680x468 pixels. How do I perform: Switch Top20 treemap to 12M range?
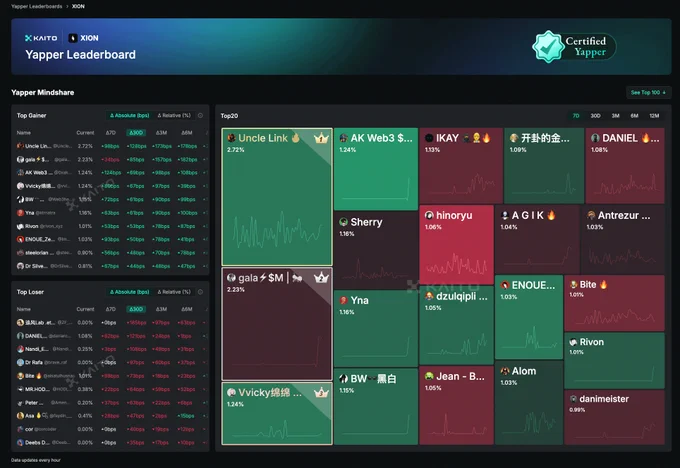click(654, 116)
